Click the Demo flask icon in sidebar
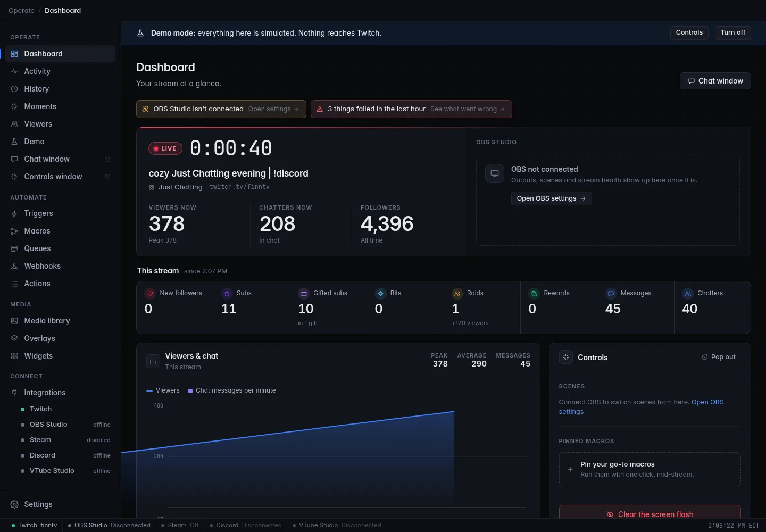This screenshot has height=532, width=766. (14, 142)
